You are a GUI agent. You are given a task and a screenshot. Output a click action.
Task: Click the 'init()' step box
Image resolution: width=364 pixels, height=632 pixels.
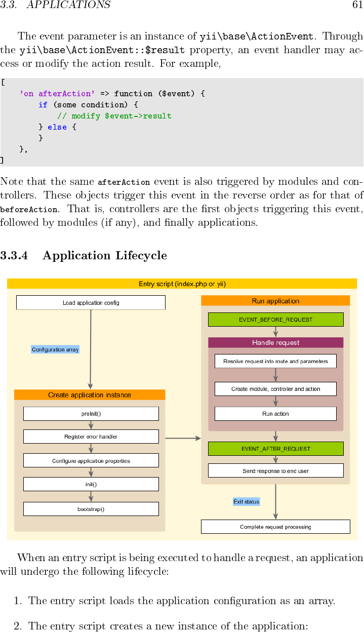pos(91,484)
